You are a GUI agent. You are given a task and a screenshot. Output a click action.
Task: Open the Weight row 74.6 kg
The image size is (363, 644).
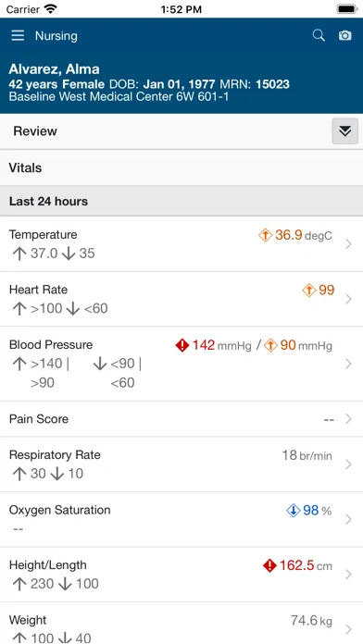click(x=181, y=624)
